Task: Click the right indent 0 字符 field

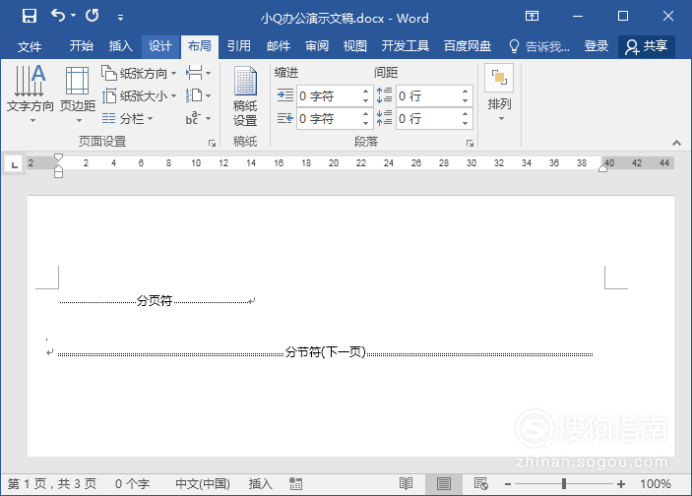Action: point(328,119)
